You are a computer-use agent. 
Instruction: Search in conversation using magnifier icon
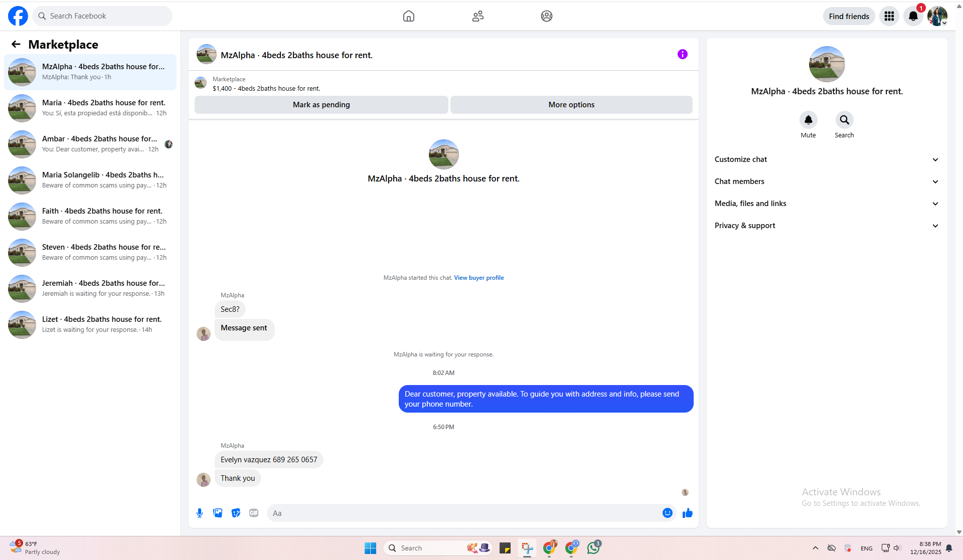[x=845, y=120]
